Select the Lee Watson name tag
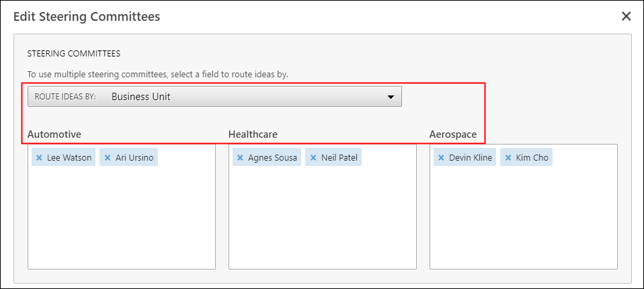644x289 pixels. point(69,158)
